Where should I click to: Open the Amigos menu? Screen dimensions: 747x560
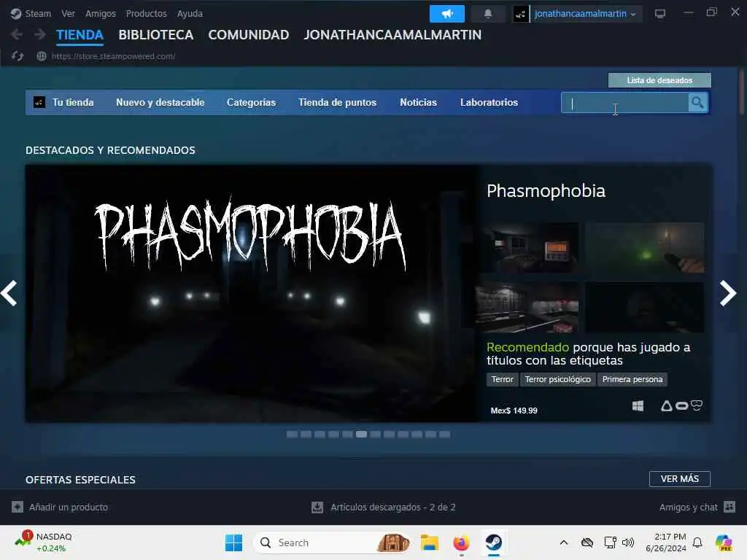[101, 13]
